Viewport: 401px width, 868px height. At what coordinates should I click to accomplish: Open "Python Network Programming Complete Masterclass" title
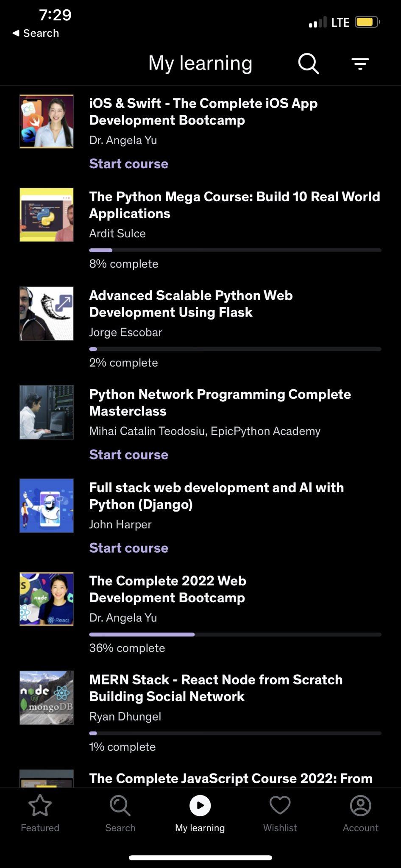[220, 403]
